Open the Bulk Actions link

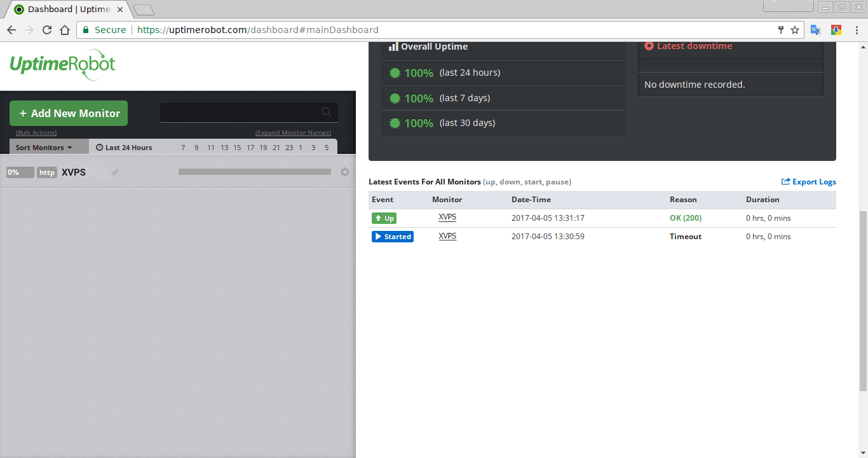click(36, 133)
